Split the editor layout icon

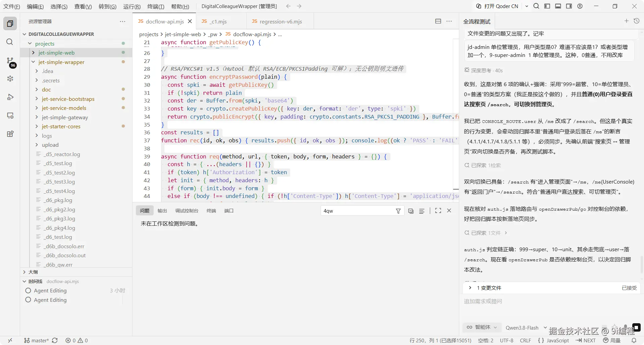438,21
